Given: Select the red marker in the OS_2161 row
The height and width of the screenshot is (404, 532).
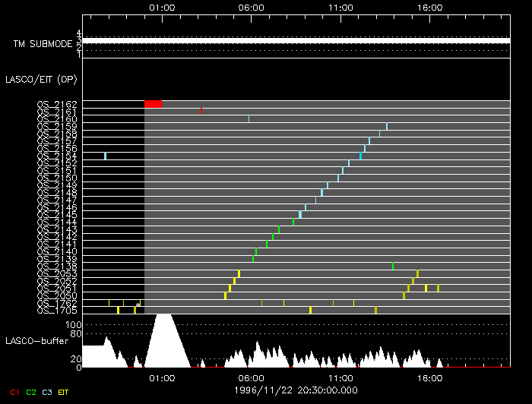Looking at the screenshot, I should (201, 111).
